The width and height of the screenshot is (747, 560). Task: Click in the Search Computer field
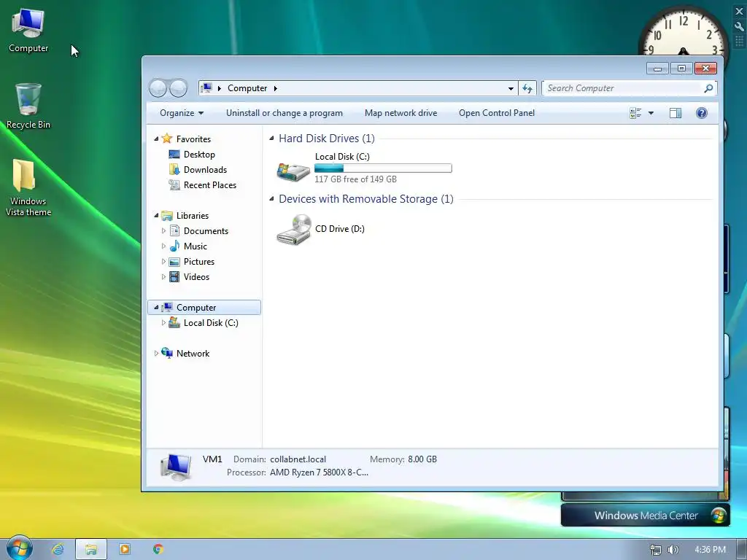pos(624,88)
